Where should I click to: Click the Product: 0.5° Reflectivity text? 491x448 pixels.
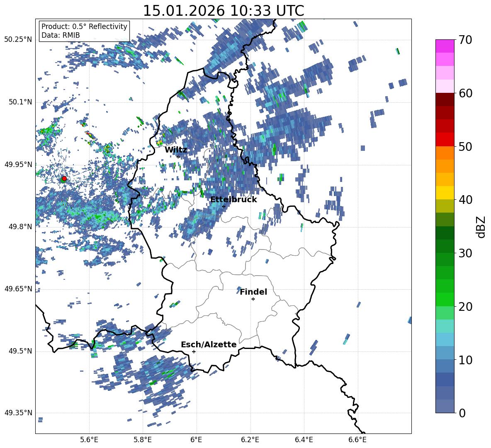(x=84, y=26)
